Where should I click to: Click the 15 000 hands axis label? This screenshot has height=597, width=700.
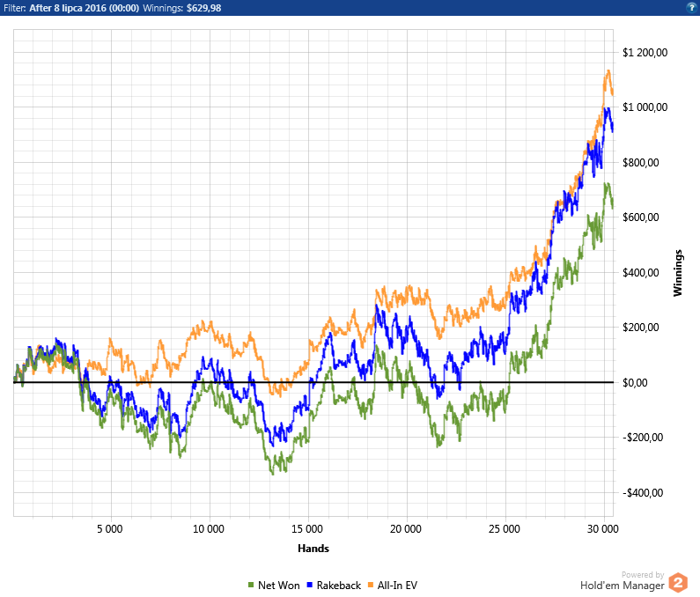[x=307, y=529]
